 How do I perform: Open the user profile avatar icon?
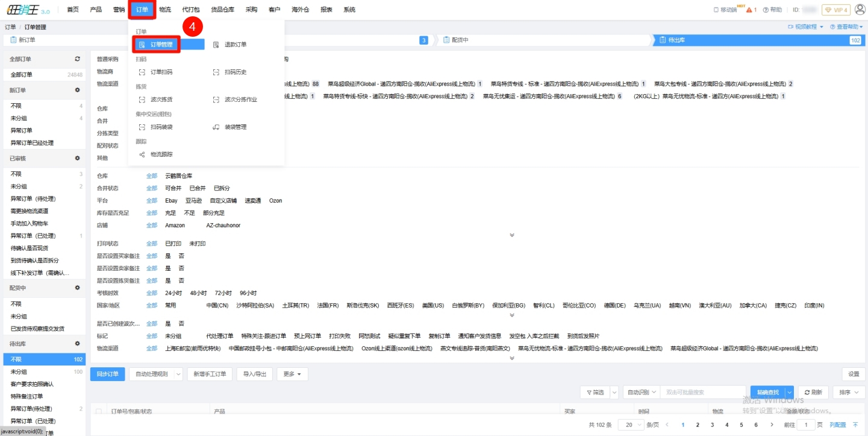coord(860,10)
